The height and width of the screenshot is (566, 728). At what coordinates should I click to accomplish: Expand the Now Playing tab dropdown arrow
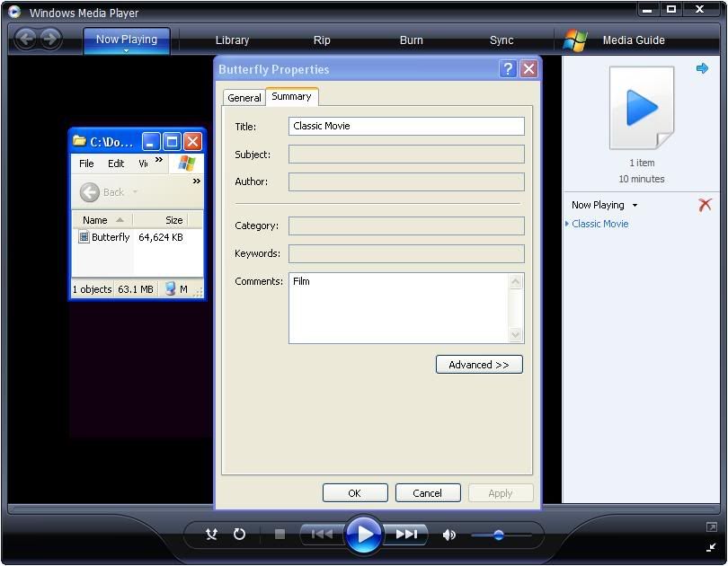coord(127,50)
